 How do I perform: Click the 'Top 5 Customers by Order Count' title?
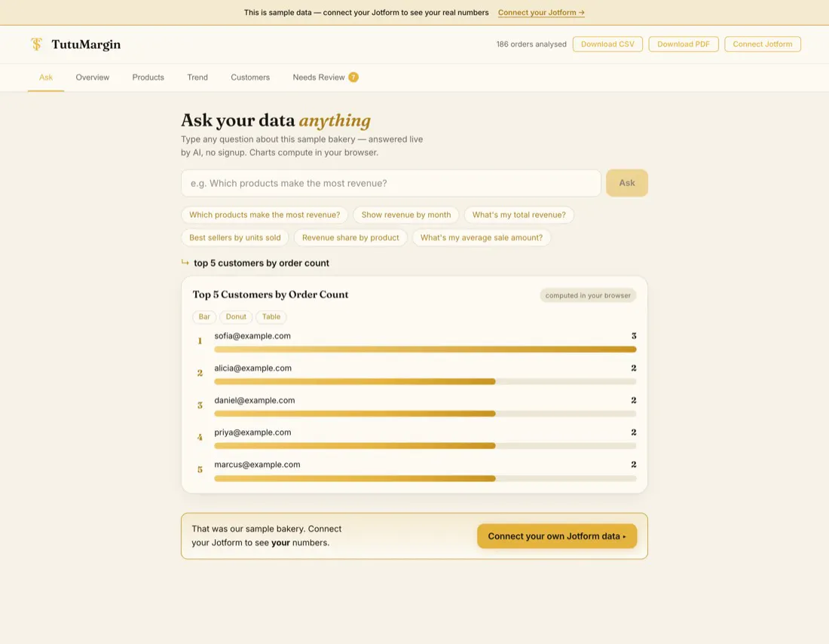click(270, 295)
